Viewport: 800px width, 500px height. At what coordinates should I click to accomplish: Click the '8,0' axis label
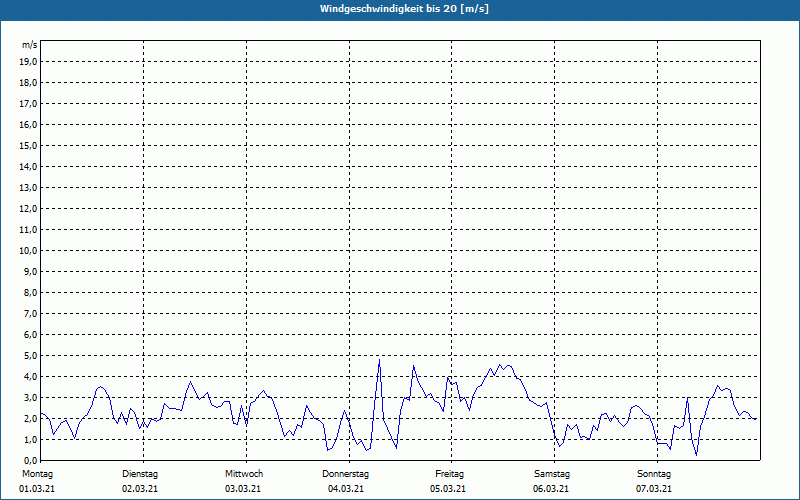(x=30, y=292)
